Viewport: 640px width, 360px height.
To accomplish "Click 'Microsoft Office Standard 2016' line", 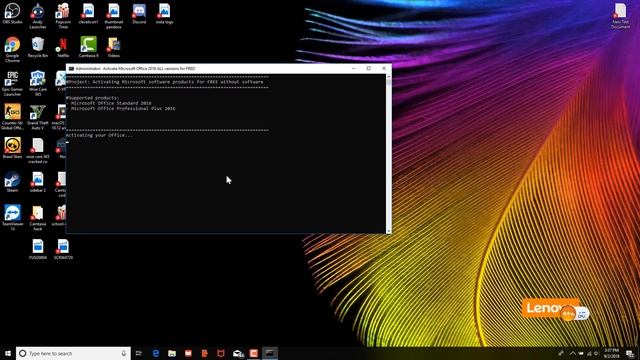I will (111, 103).
